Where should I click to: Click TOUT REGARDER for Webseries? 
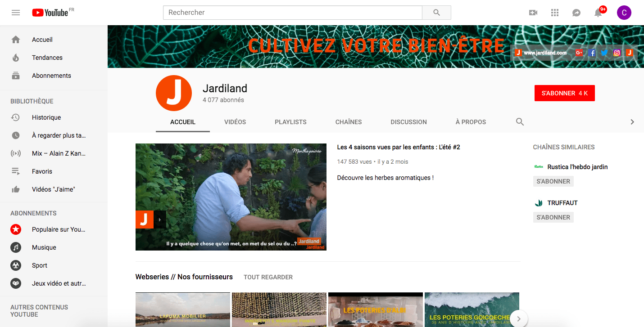click(x=268, y=277)
